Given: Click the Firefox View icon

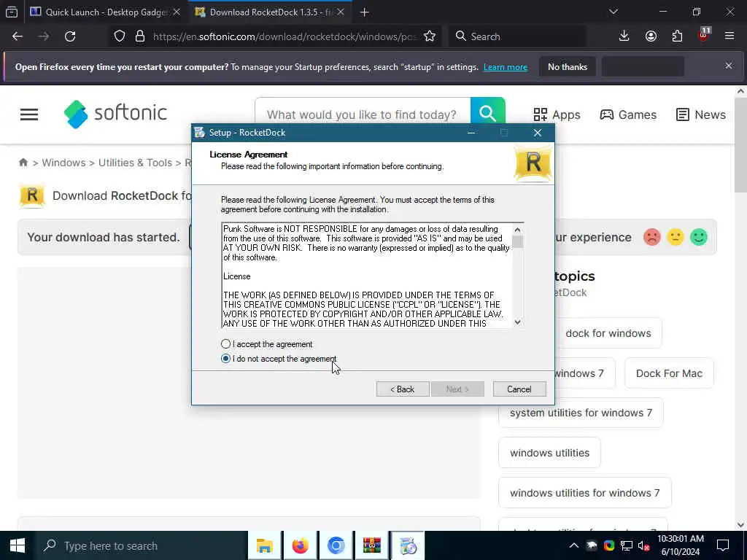Looking at the screenshot, I should [12, 12].
